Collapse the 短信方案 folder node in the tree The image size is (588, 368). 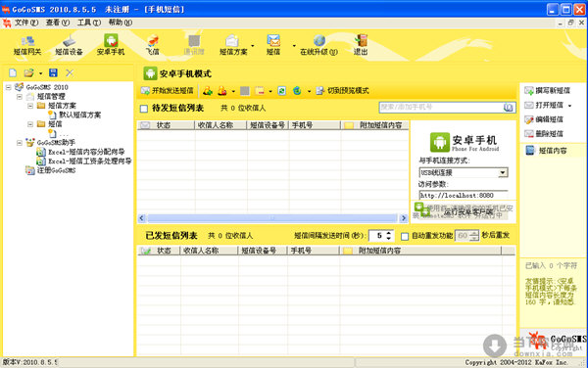pyautogui.click(x=30, y=106)
